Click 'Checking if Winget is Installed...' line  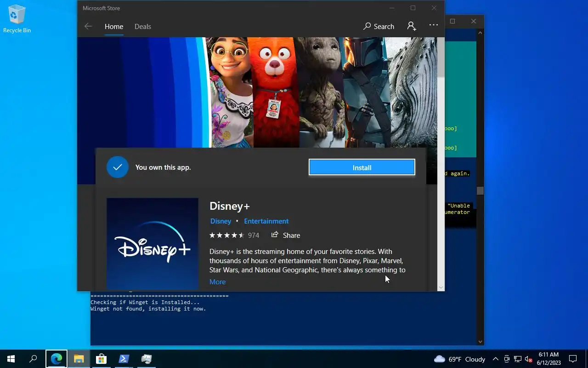coord(145,302)
